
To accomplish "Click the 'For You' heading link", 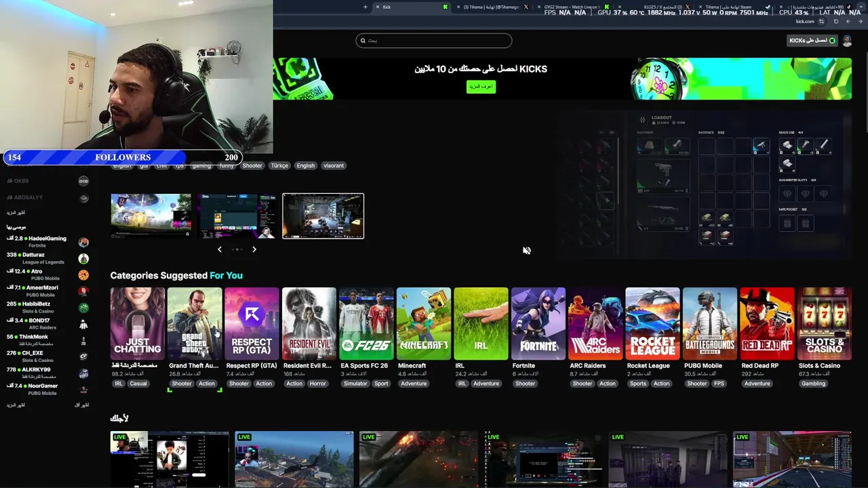I will coord(226,275).
